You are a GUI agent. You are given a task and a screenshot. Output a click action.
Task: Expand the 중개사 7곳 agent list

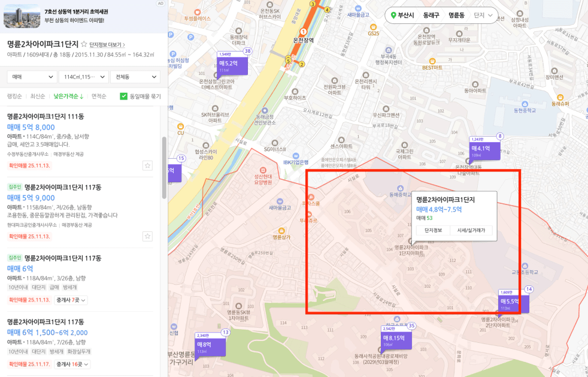(x=71, y=300)
